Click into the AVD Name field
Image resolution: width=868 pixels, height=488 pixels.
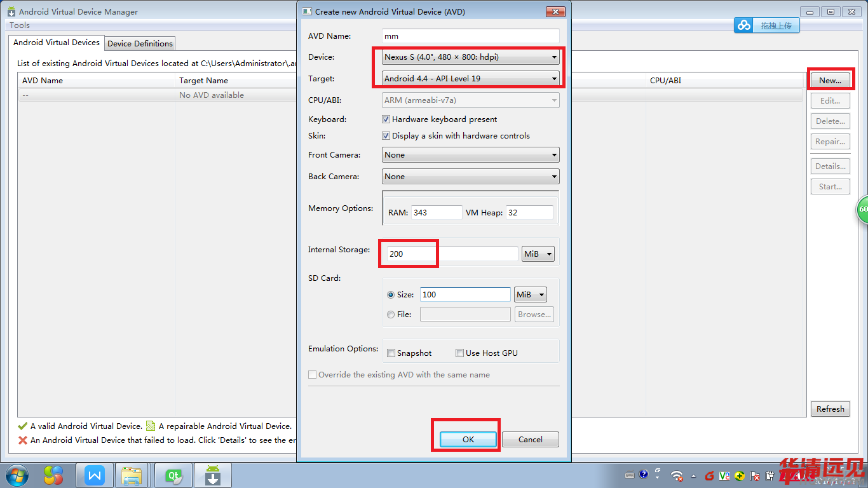click(x=471, y=36)
